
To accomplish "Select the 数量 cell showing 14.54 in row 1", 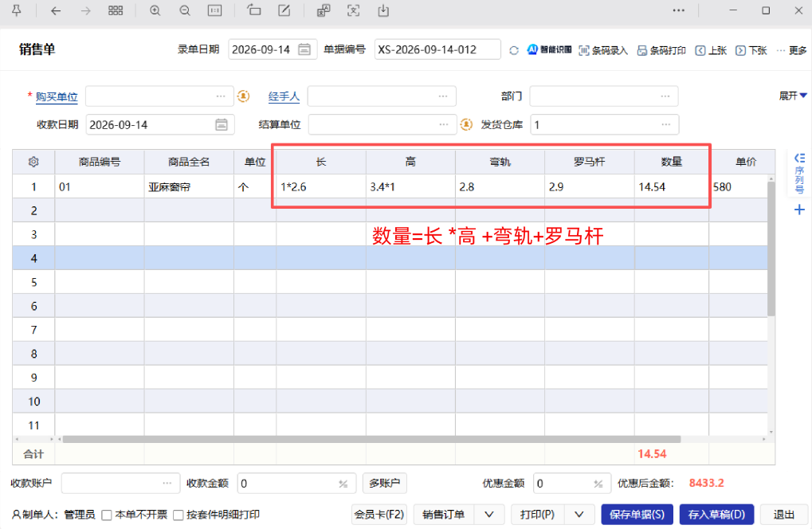I will (x=672, y=187).
